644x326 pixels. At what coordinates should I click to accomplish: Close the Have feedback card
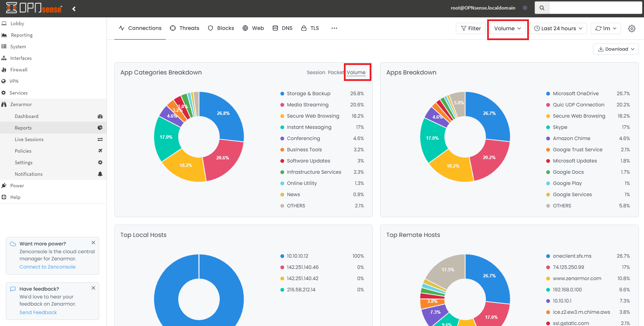(93, 288)
